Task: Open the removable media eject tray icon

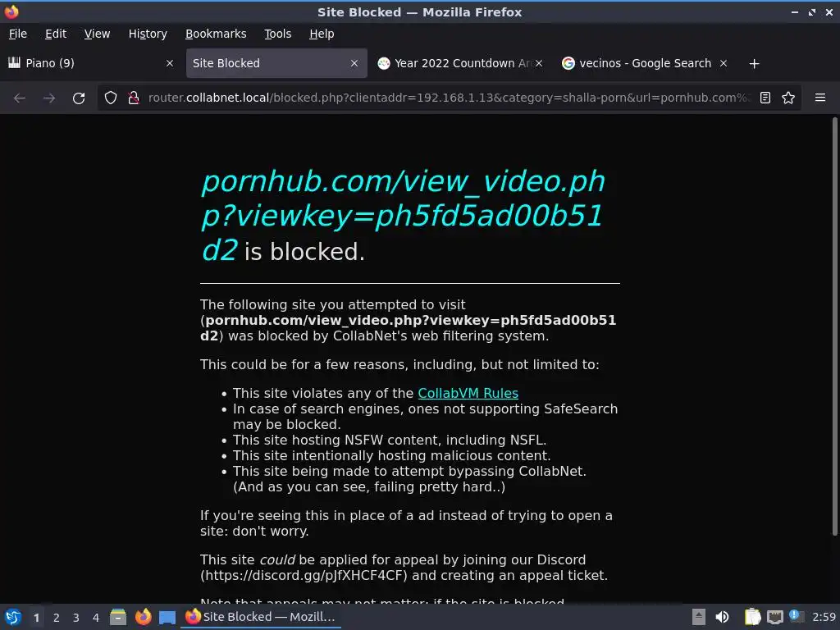Action: point(699,617)
